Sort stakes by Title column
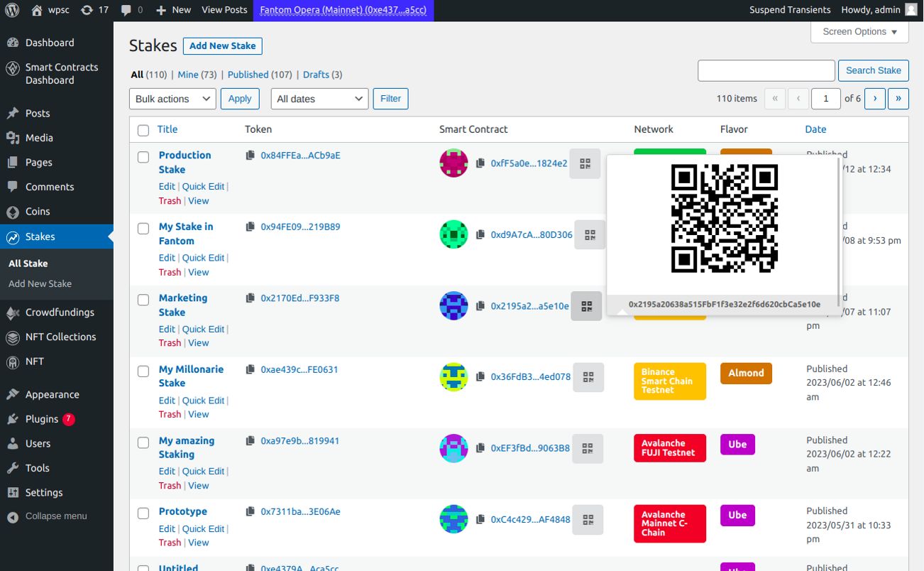The height and width of the screenshot is (571, 924). [167, 129]
